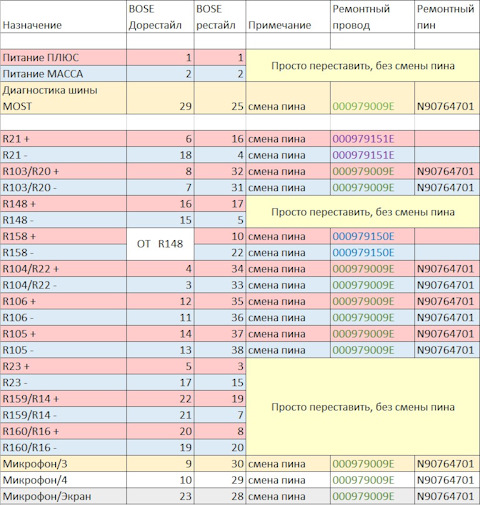Select the 'Ремонтный провод' header cell
This screenshot has width=480, height=505.
click(372, 17)
